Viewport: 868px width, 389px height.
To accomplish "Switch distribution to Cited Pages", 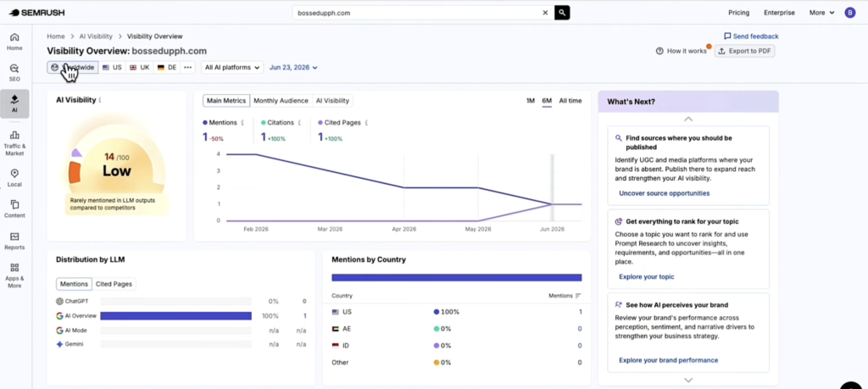I will pos(114,284).
